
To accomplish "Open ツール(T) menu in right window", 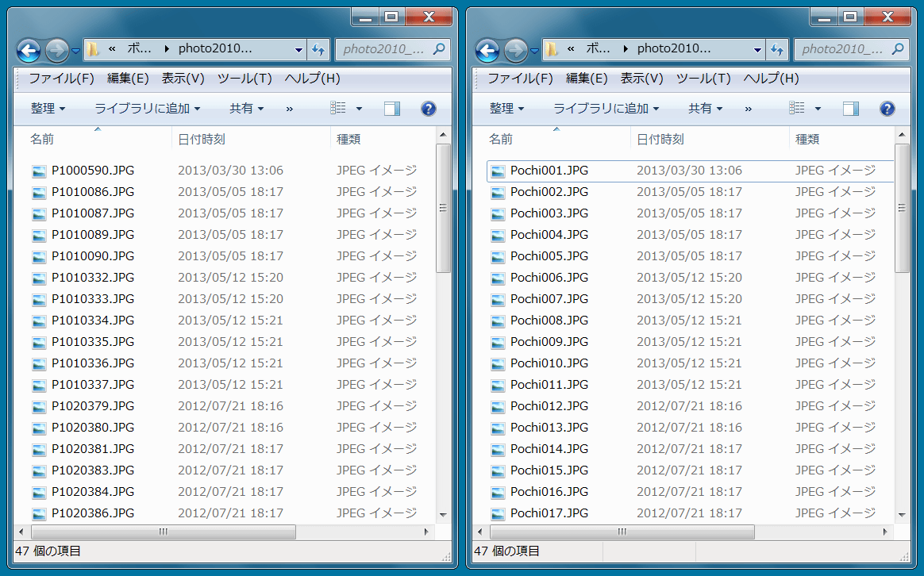I will coord(703,79).
